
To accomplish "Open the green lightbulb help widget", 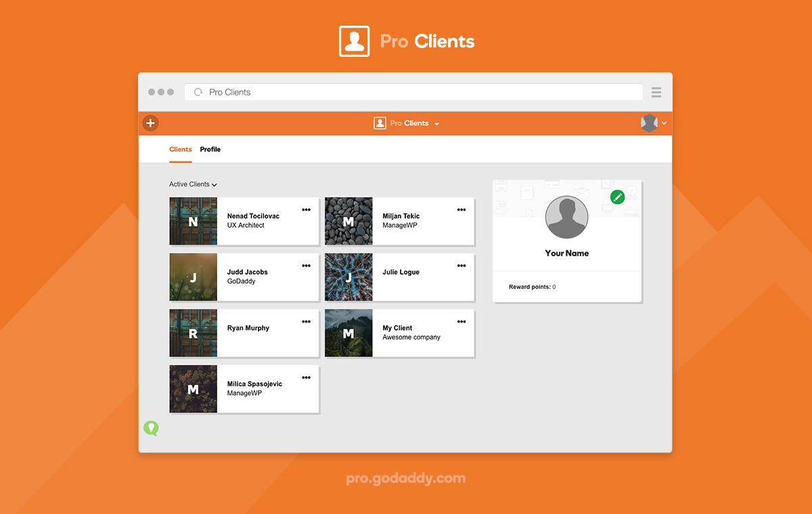I will click(x=150, y=428).
